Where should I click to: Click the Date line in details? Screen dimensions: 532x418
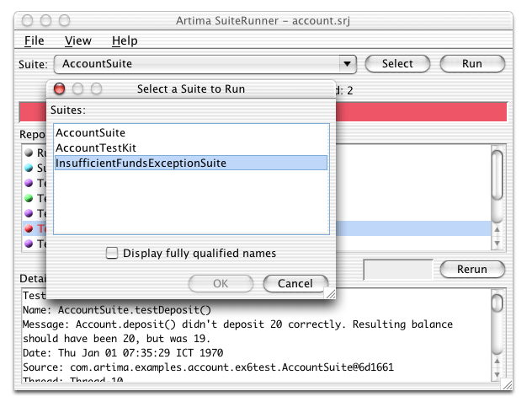click(123, 353)
